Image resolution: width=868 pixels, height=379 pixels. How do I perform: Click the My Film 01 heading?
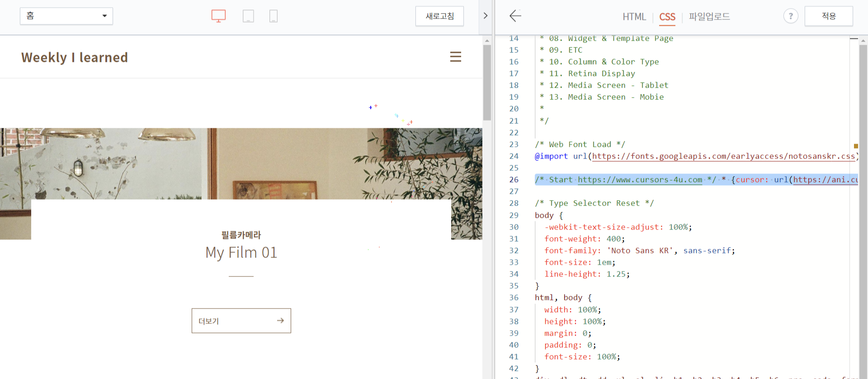pos(241,253)
